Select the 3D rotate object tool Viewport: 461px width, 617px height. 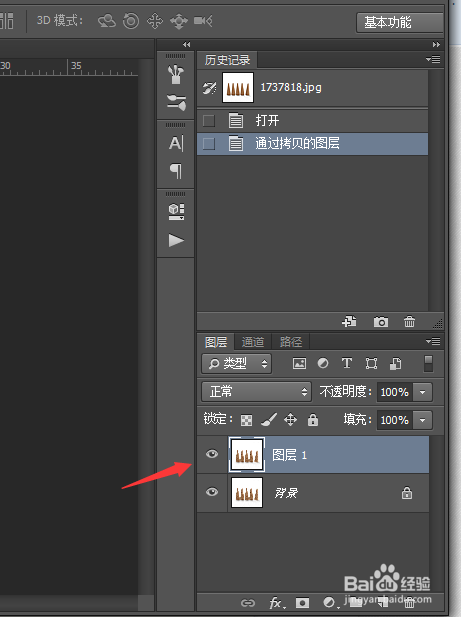click(x=107, y=21)
